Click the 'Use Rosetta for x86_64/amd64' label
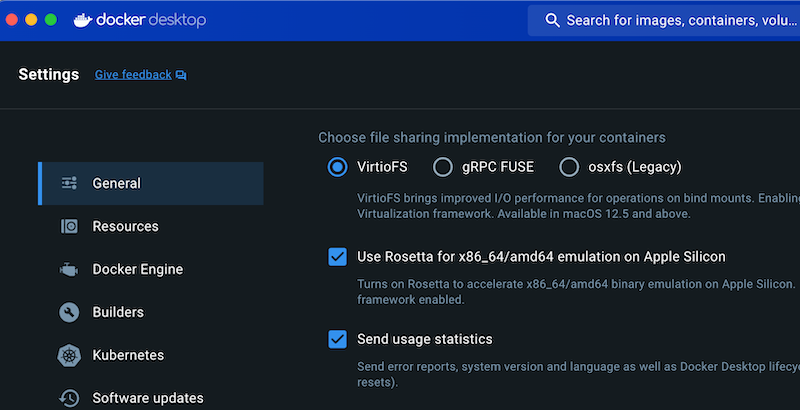Viewport: 800px width, 410px height. point(541,257)
